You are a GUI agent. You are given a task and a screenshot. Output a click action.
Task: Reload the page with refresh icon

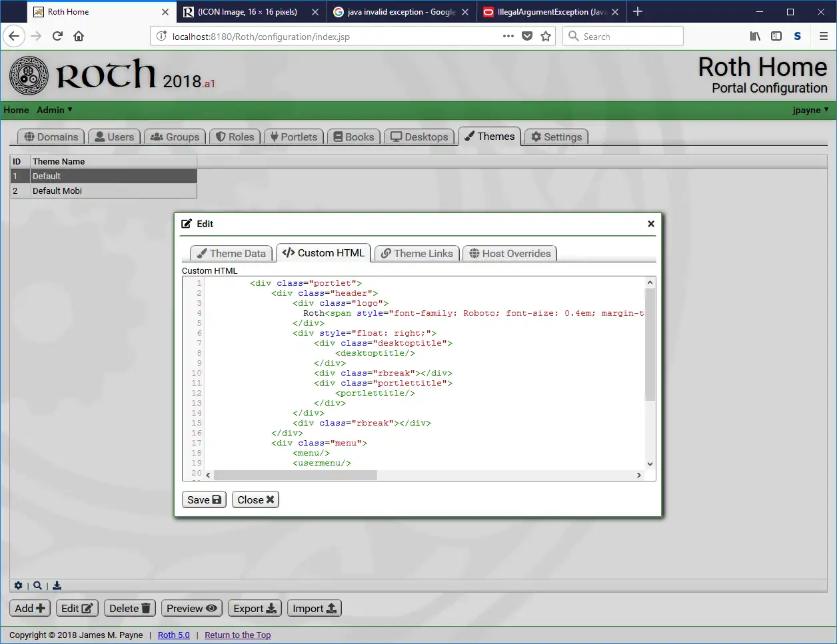pyautogui.click(x=57, y=37)
